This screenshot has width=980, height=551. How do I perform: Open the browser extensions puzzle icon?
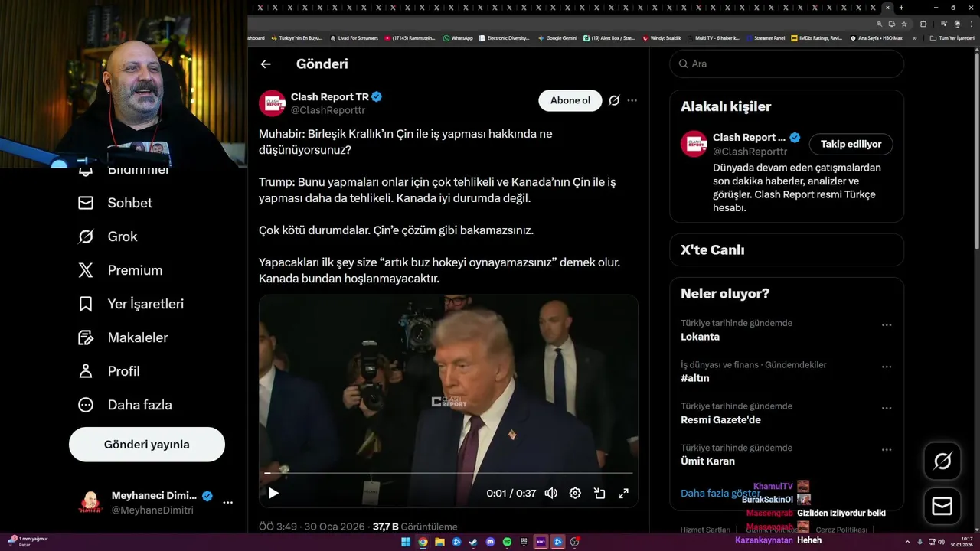pyautogui.click(x=923, y=24)
